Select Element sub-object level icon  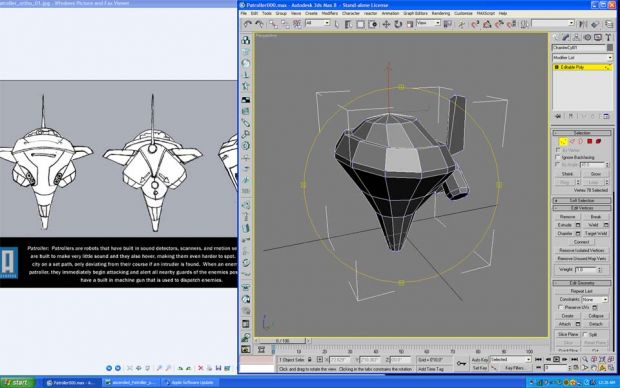pos(598,141)
